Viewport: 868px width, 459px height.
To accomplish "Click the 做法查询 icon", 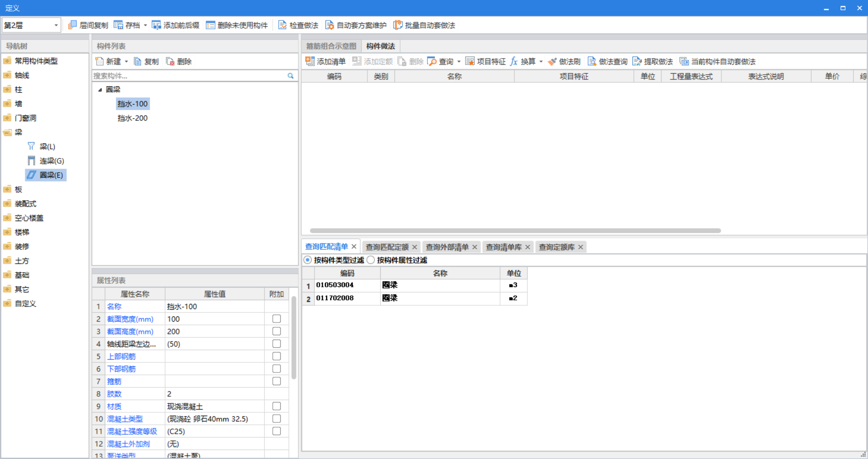I will tap(592, 61).
